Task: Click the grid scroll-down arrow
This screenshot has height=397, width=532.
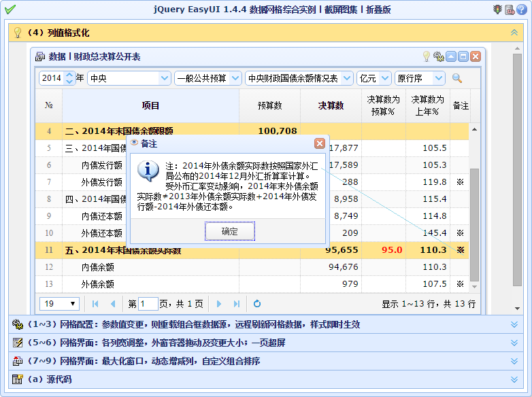Action: click(474, 286)
